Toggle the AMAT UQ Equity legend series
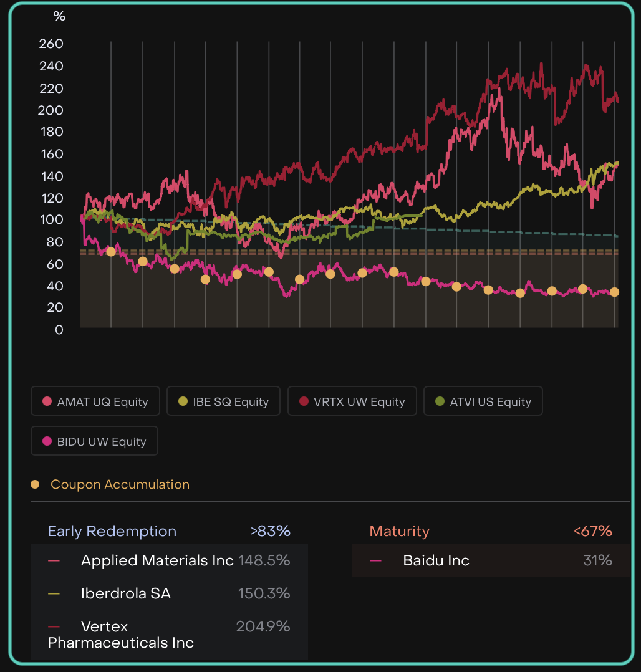This screenshot has height=672, width=641. coord(95,401)
